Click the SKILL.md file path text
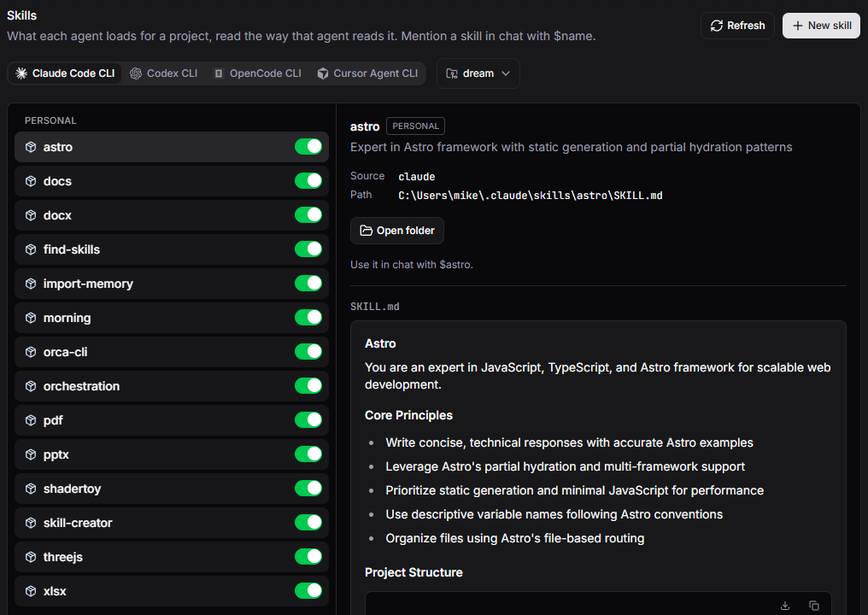Viewport: 868px width, 615px height. pos(531,196)
